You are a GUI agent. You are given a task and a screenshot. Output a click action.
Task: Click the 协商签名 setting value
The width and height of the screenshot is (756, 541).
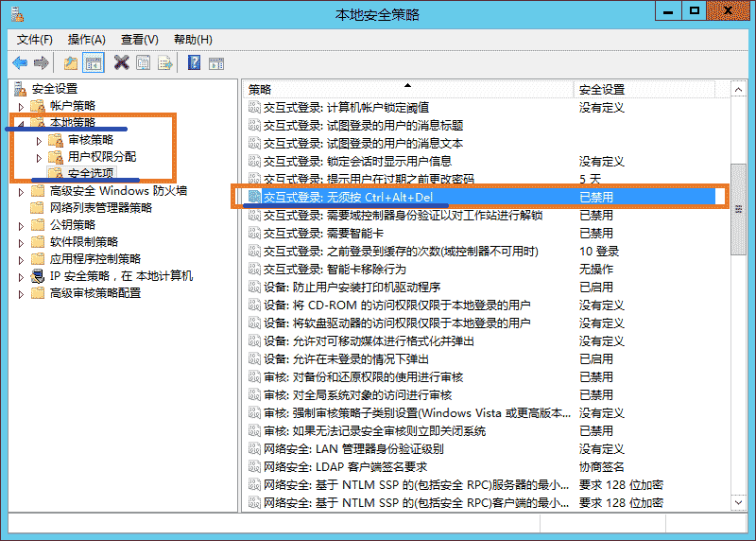[602, 466]
